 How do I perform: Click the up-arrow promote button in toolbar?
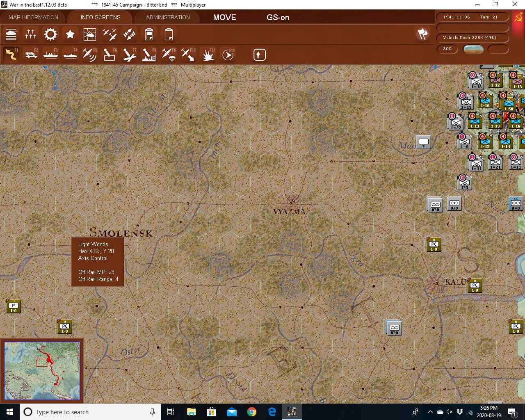point(259,55)
